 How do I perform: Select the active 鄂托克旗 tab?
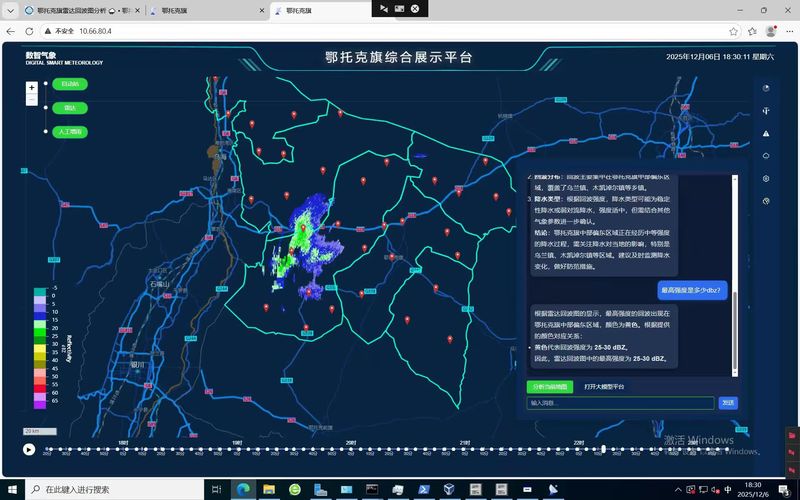point(321,10)
